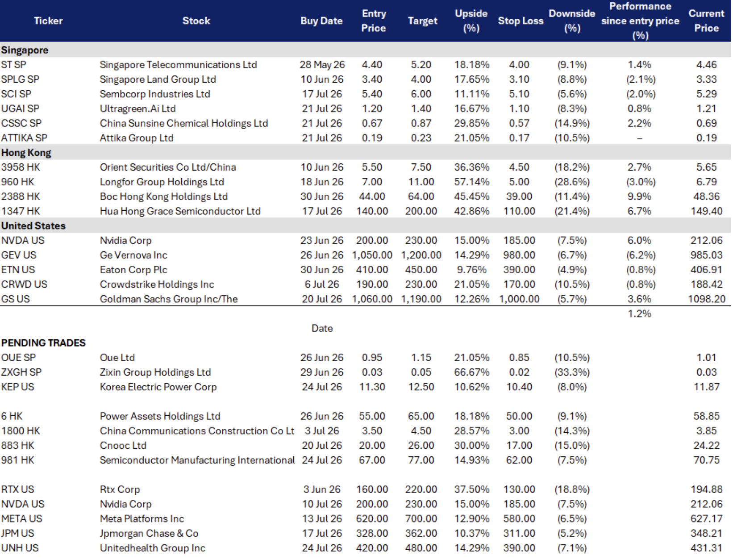The height and width of the screenshot is (560, 733).
Task: Click Cnooc Ltd stock name
Action: tap(123, 446)
